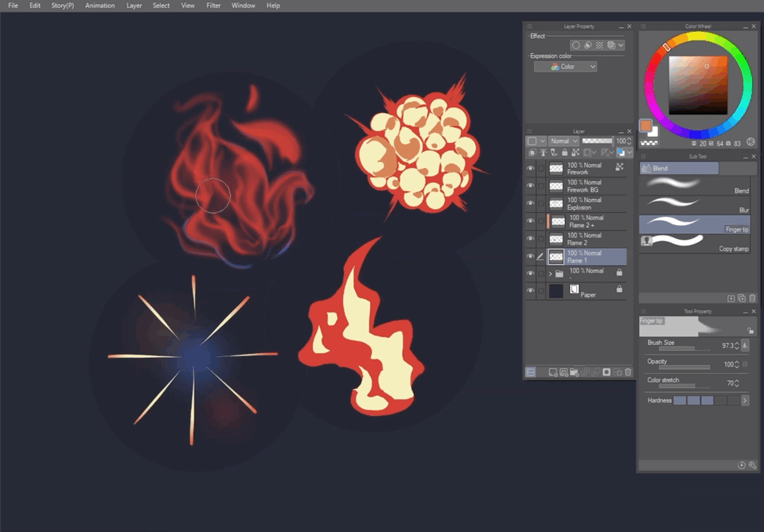
Task: Open the Hardness presets arrow
Action: point(745,401)
